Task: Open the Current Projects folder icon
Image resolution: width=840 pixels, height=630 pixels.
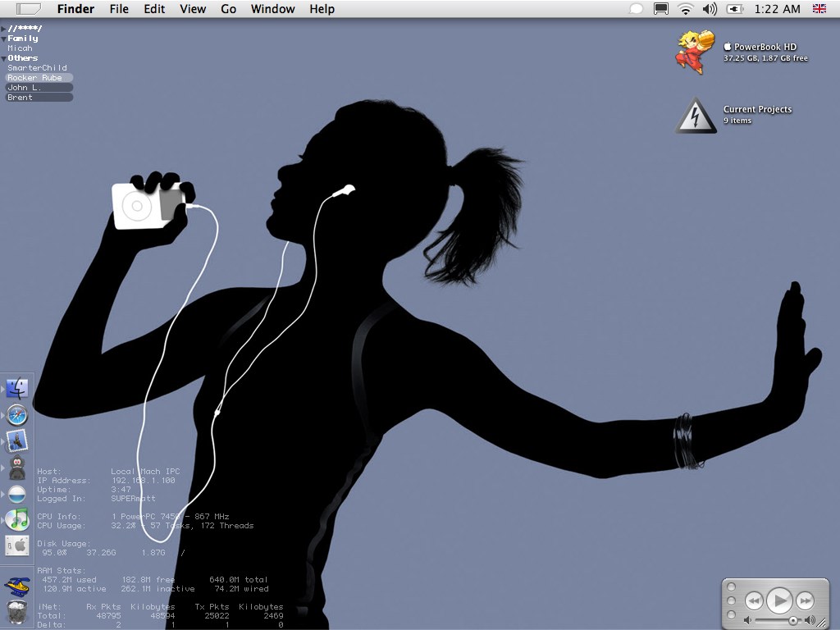Action: tap(696, 116)
